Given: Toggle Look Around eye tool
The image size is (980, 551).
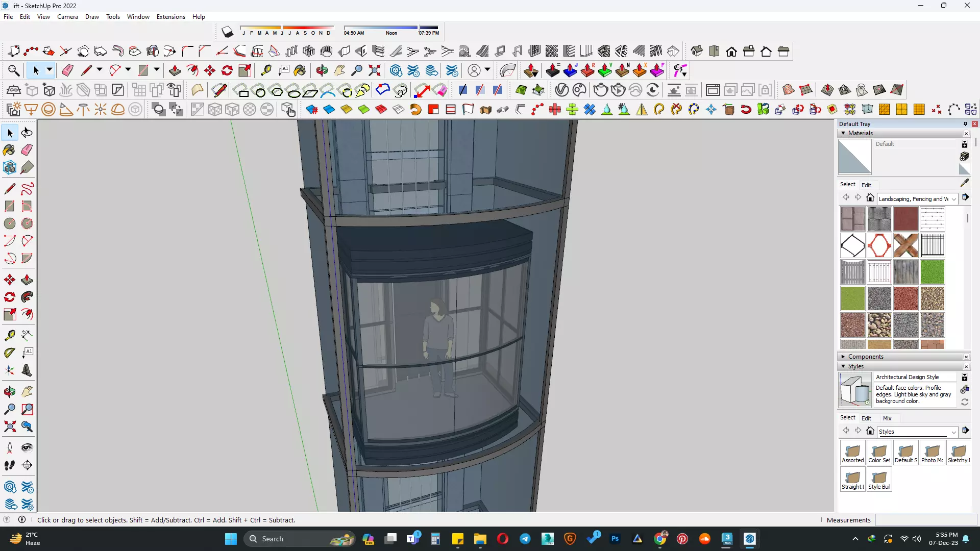Looking at the screenshot, I should click(27, 448).
